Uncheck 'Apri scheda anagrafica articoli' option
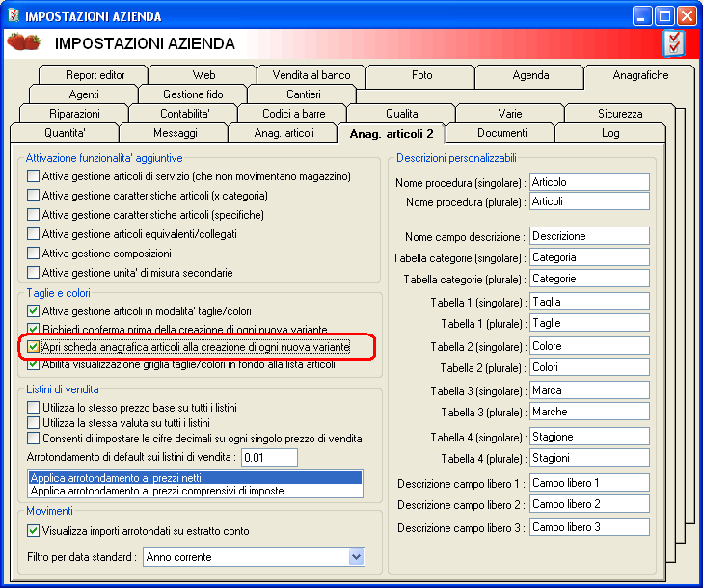Screen dimensions: 703x588 tap(33, 347)
